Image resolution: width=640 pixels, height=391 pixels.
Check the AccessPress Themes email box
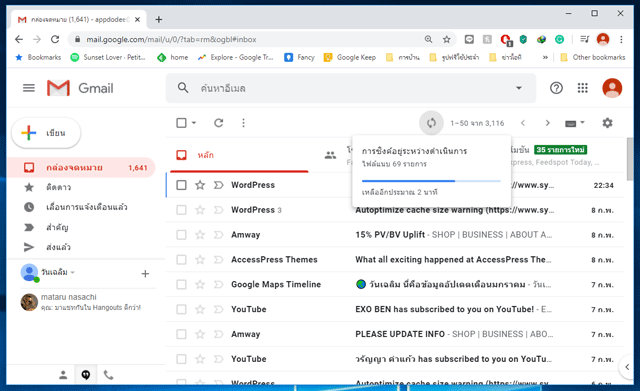click(x=181, y=260)
